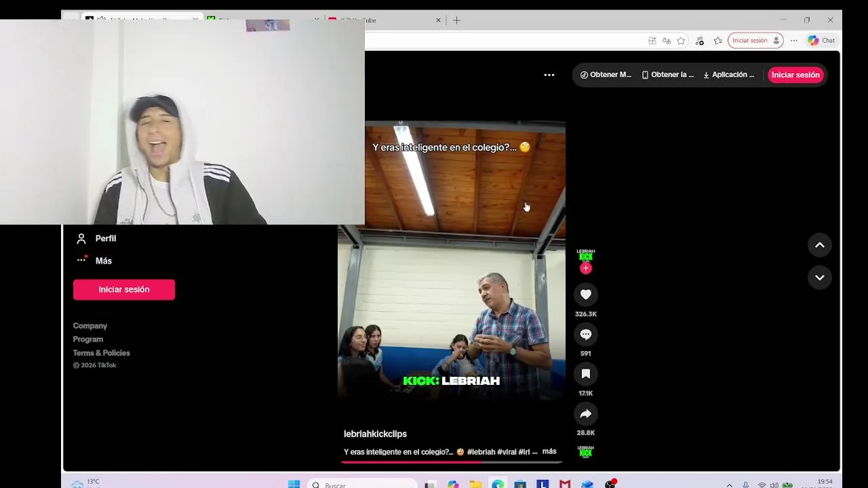Viewport: 868px width, 488px height.
Task: Click the taskbar Buscar search box
Action: (x=362, y=484)
